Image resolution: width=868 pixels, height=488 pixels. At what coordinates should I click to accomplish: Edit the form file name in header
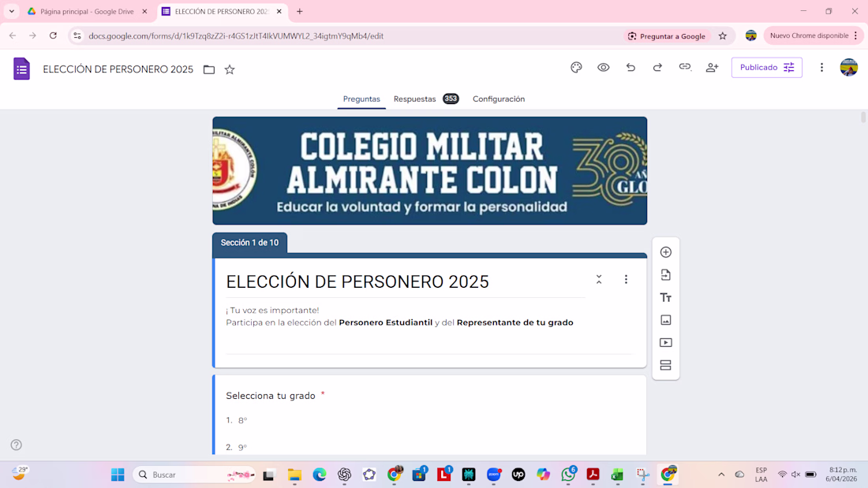click(x=118, y=69)
